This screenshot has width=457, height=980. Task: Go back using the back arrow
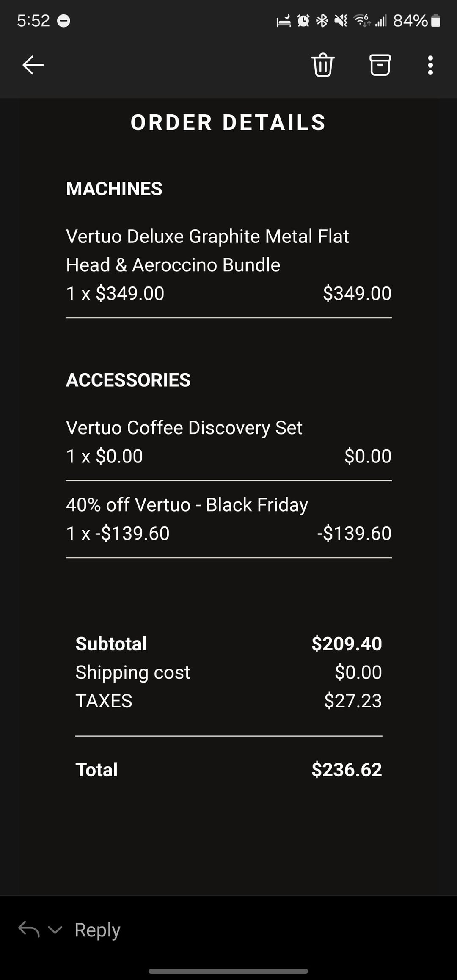[33, 65]
